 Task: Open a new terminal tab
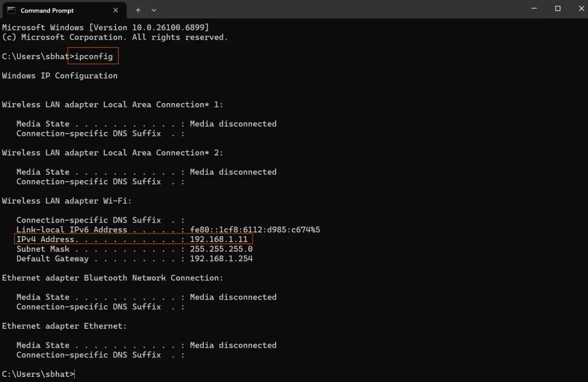click(x=138, y=10)
